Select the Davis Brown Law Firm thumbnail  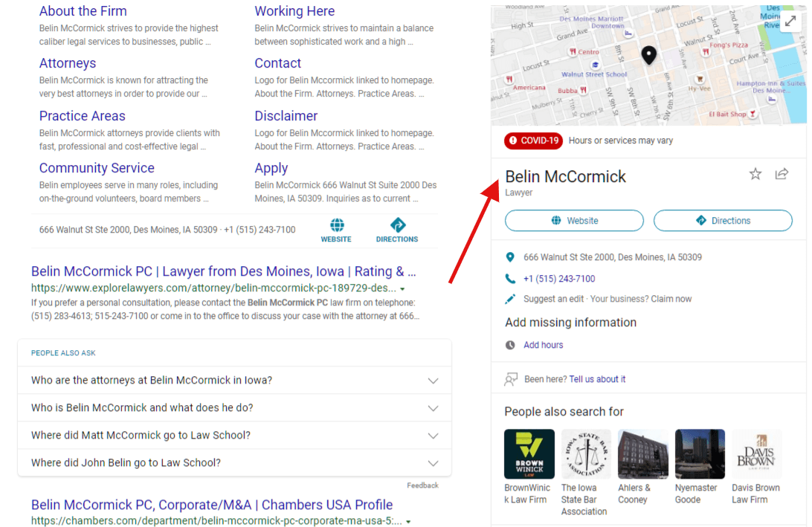coord(756,454)
